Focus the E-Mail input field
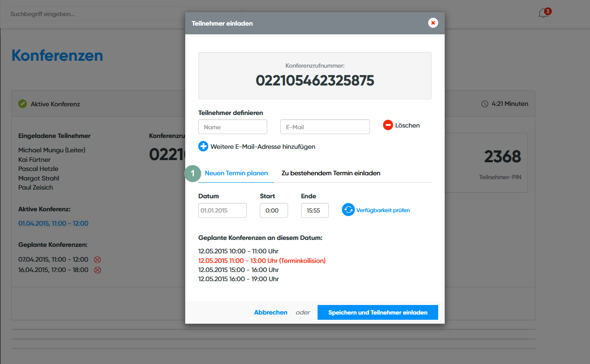Screen dimensions: 590x364 pyautogui.click(x=325, y=127)
